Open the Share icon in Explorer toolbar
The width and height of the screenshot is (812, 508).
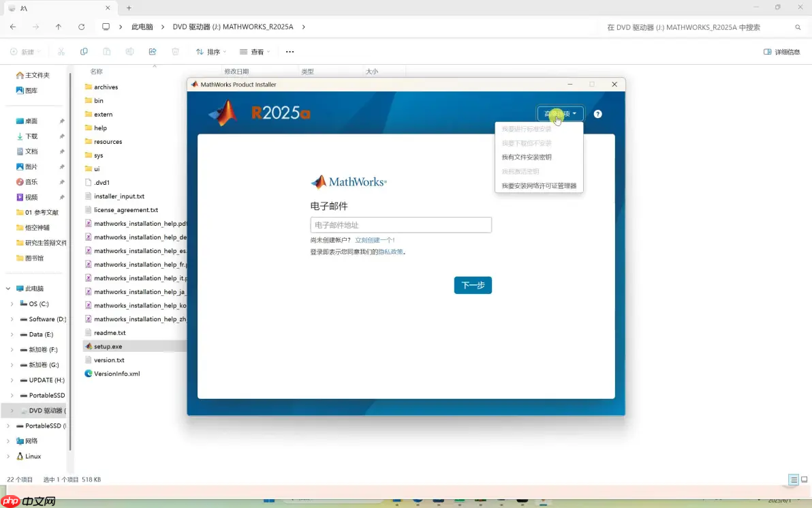152,51
